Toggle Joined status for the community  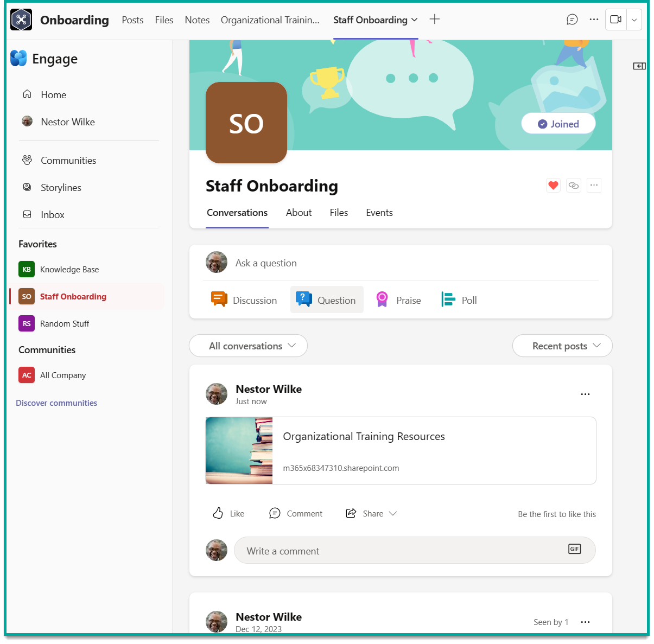pyautogui.click(x=558, y=123)
